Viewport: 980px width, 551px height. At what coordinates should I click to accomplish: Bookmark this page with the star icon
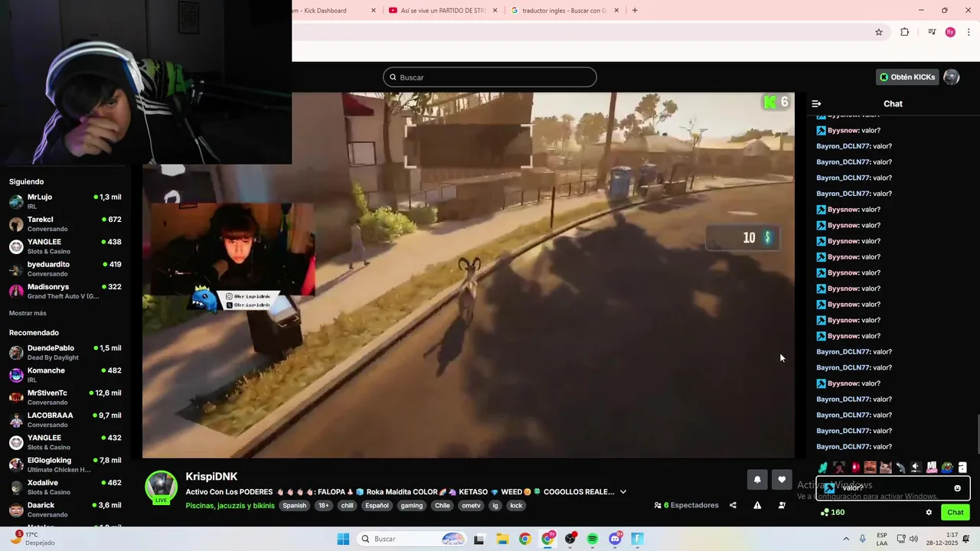879,32
